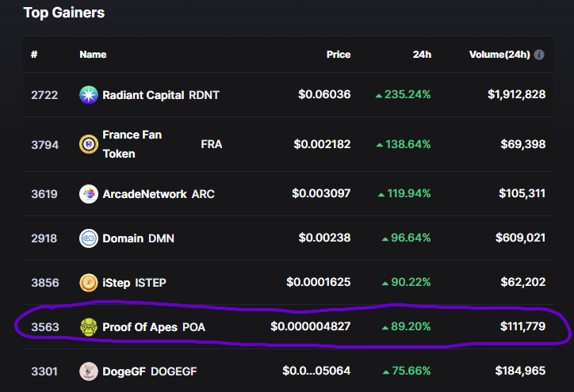This screenshot has height=392, width=574.
Task: Sort by the 24h column header
Action: [422, 55]
